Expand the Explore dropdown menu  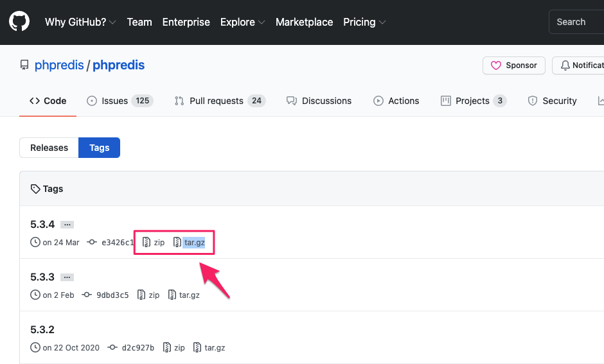pyautogui.click(x=242, y=22)
